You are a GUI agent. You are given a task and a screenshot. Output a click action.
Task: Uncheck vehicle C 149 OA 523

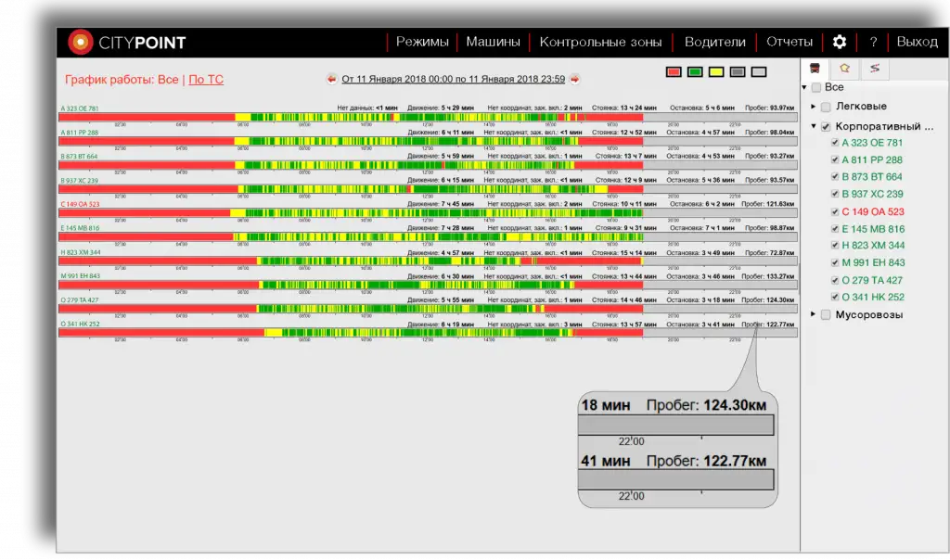point(835,211)
